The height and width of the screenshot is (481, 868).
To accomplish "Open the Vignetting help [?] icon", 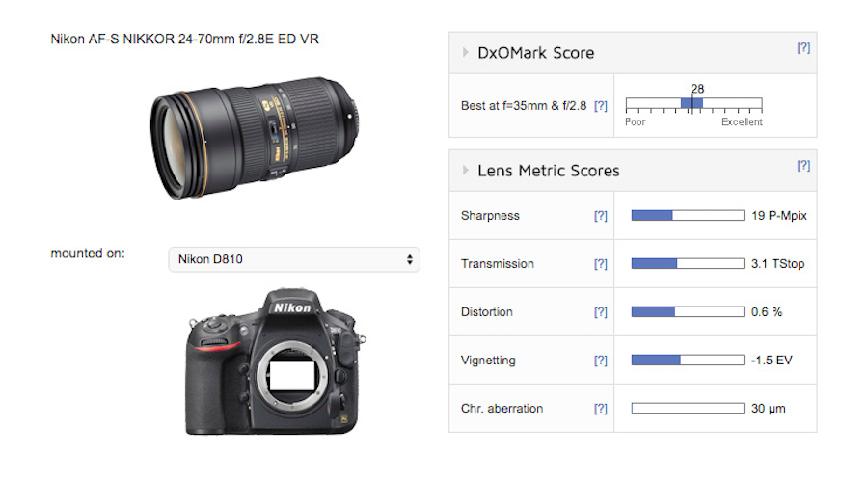I will click(601, 361).
